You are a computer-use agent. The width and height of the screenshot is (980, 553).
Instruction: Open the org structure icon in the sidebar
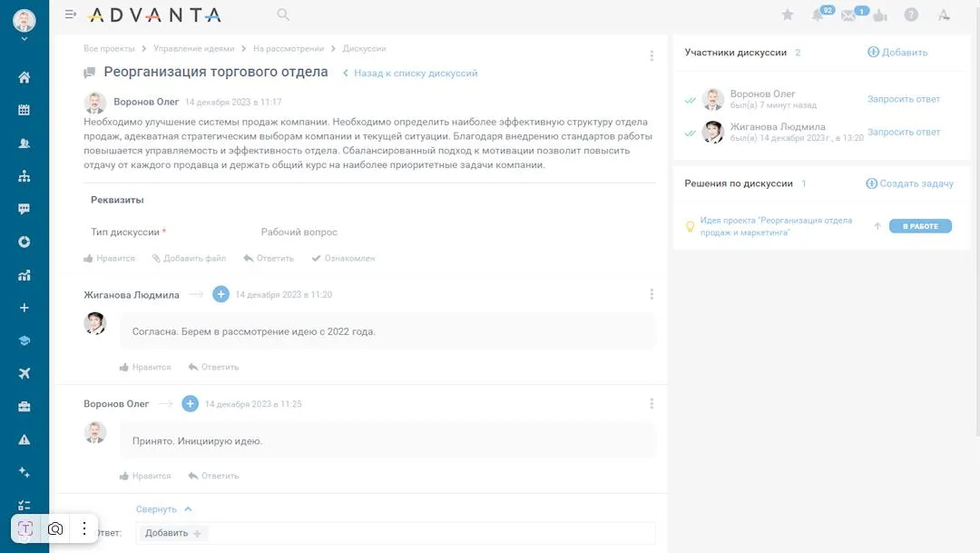[24, 175]
